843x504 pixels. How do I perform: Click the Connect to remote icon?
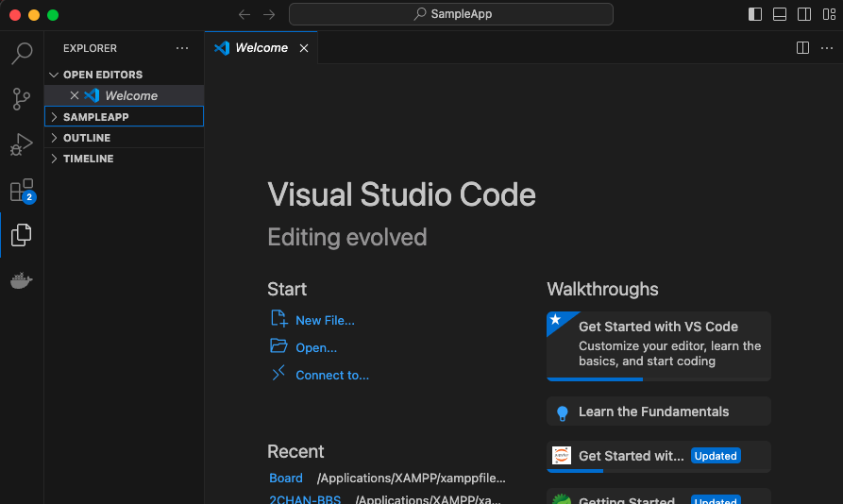point(278,373)
